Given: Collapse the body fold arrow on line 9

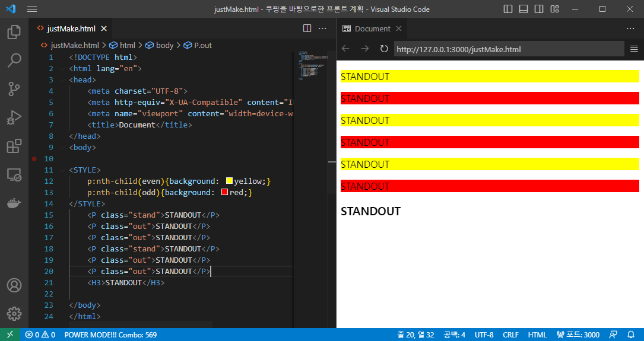Looking at the screenshot, I should [62, 147].
